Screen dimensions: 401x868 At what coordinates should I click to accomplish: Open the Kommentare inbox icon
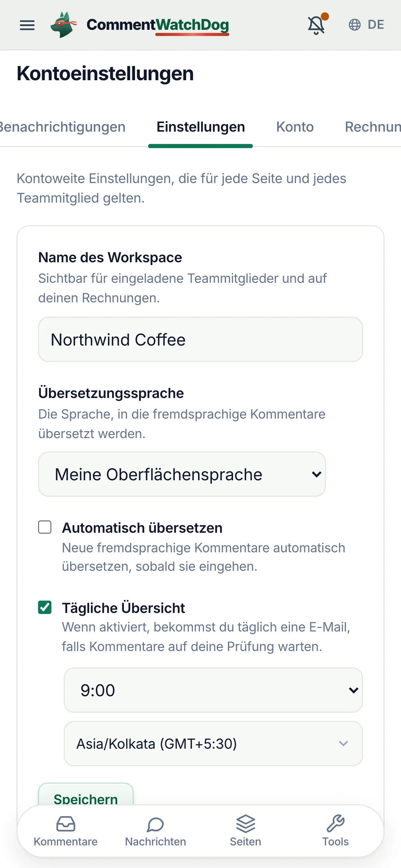point(65,823)
